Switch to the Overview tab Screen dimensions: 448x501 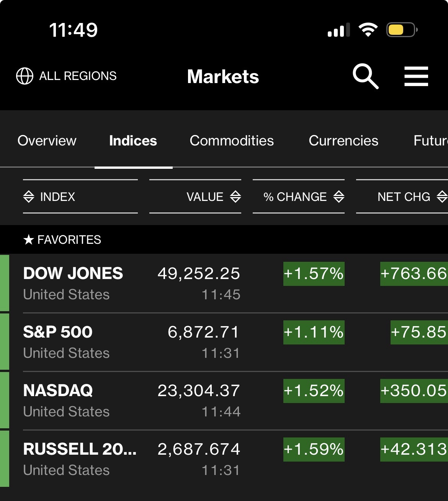[x=47, y=141]
